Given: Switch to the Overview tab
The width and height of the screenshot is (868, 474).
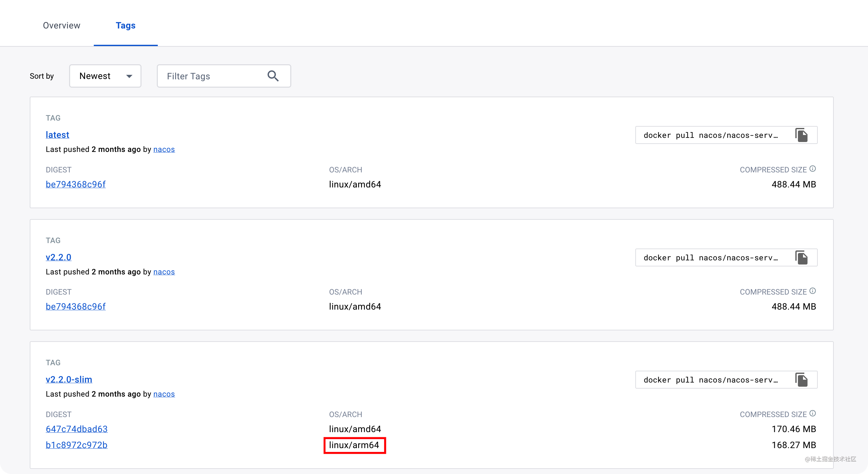Looking at the screenshot, I should 62,26.
